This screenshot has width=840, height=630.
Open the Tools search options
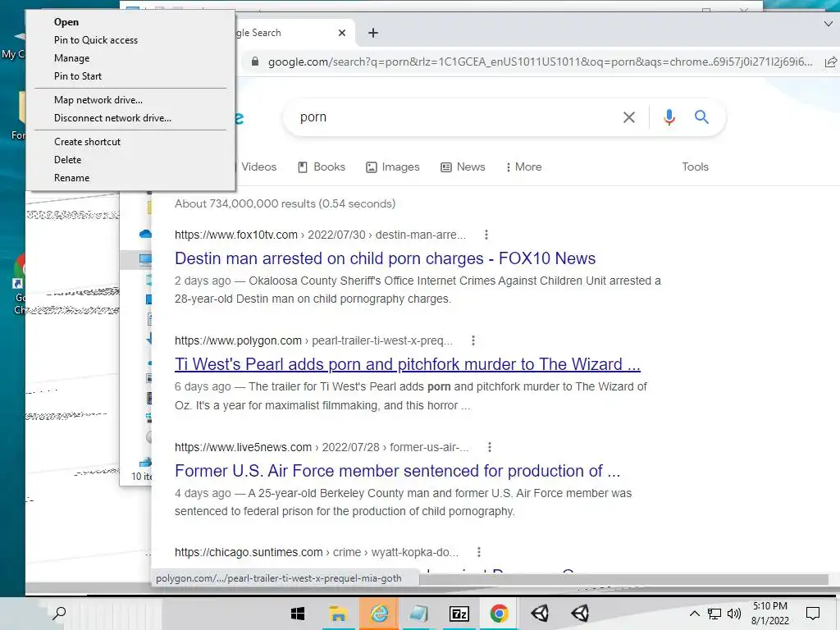(695, 167)
